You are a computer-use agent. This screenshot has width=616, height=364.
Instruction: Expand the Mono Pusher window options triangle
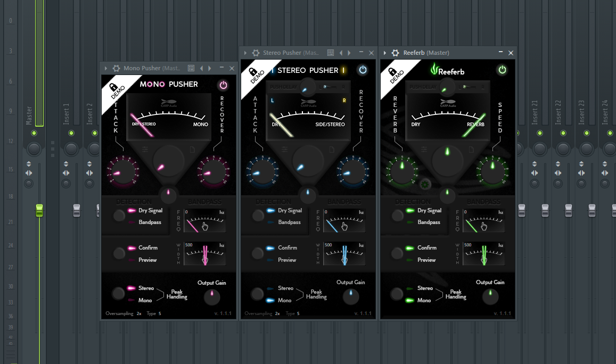coord(106,68)
